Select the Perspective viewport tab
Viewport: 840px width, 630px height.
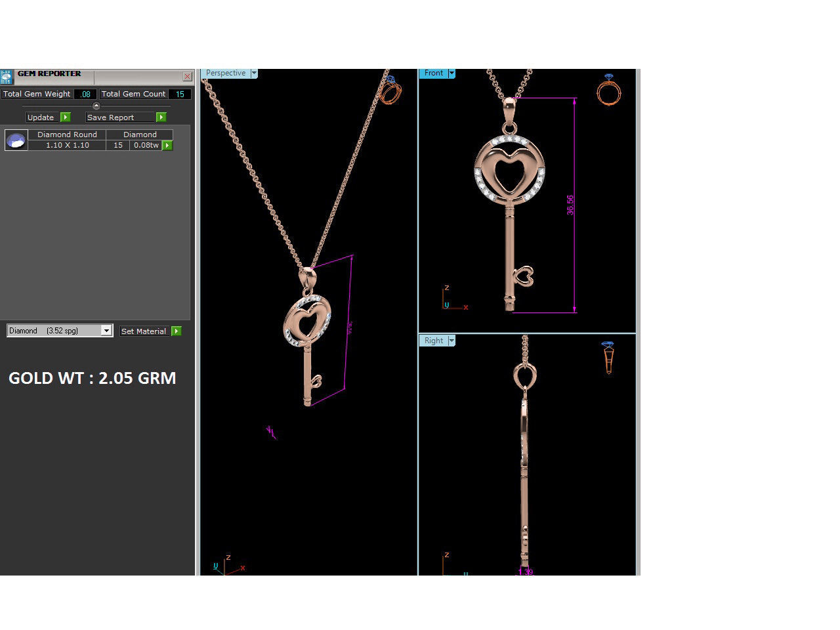coord(226,73)
